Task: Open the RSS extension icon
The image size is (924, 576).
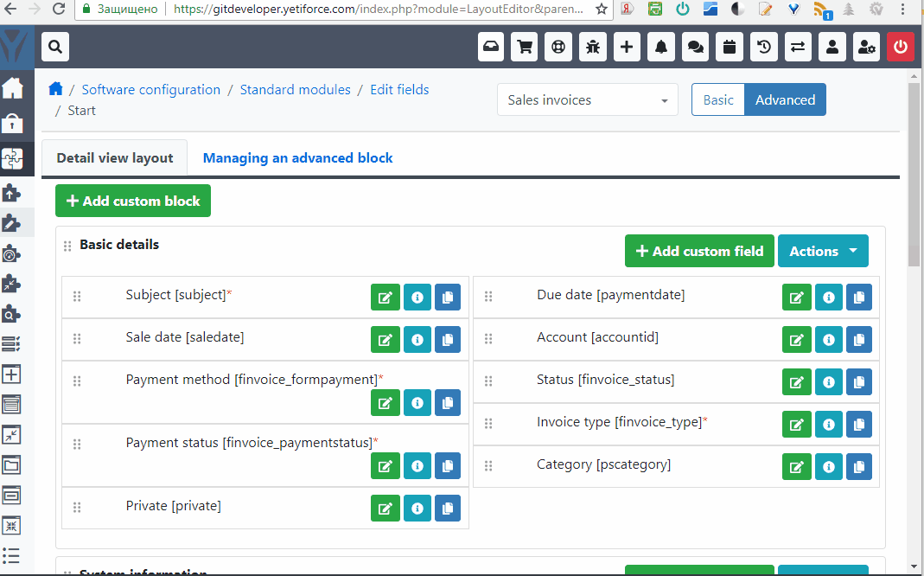Action: click(822, 10)
